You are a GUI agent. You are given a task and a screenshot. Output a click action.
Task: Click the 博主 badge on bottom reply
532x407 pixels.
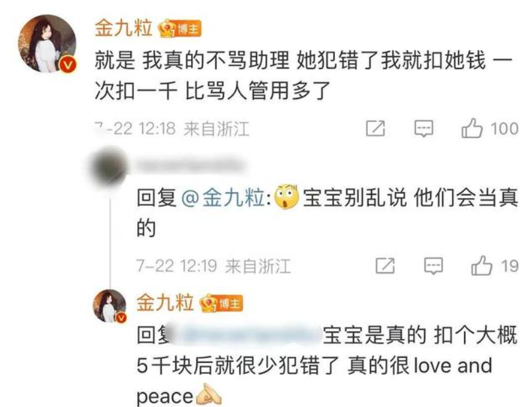click(222, 303)
